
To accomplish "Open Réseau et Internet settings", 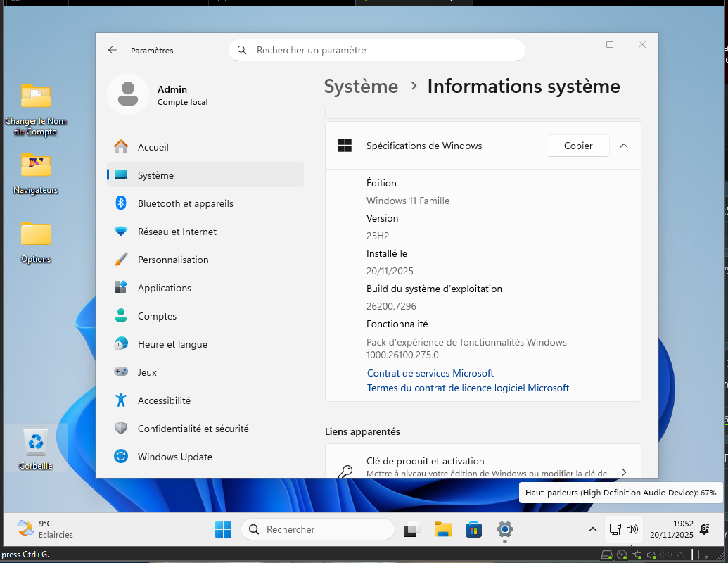I will 177,232.
